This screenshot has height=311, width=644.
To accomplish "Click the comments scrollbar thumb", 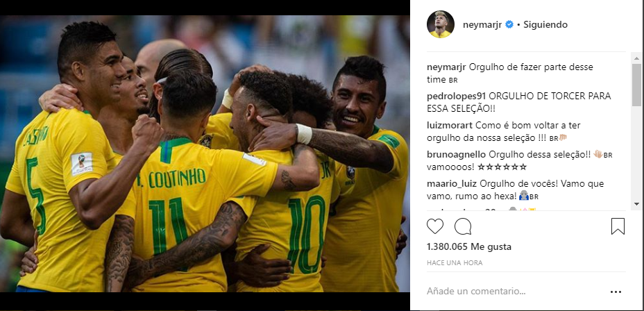I will coord(636,85).
